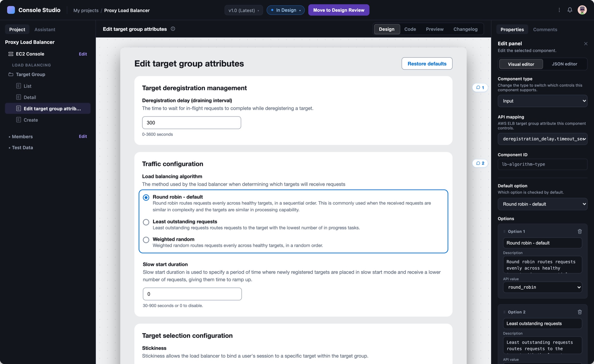Go to My projects breadcrumb

86,10
